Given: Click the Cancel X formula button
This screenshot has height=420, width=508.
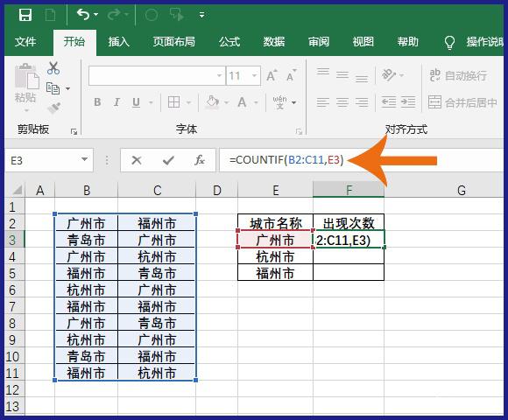Looking at the screenshot, I should point(137,160).
